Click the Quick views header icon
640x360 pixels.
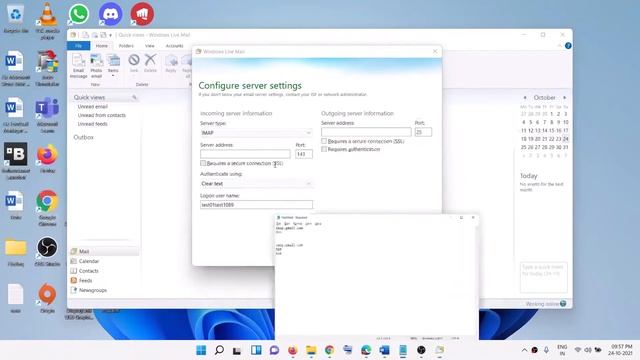click(134, 97)
